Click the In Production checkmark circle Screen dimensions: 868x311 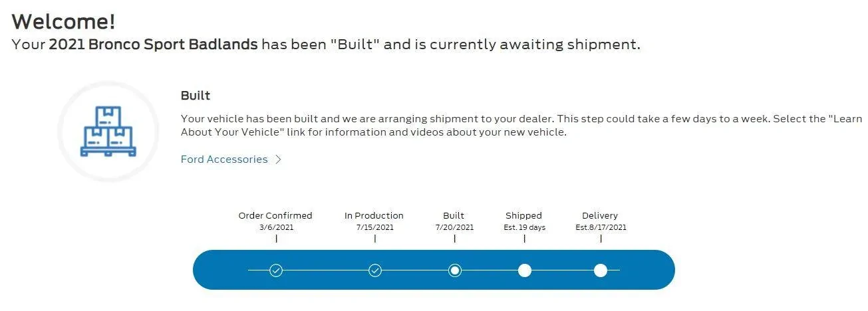pyautogui.click(x=375, y=270)
